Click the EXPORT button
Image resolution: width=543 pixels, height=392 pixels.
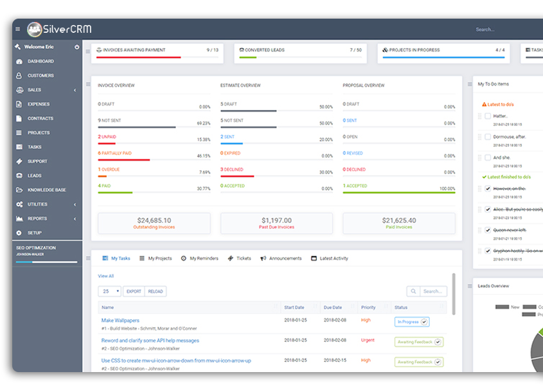point(134,291)
